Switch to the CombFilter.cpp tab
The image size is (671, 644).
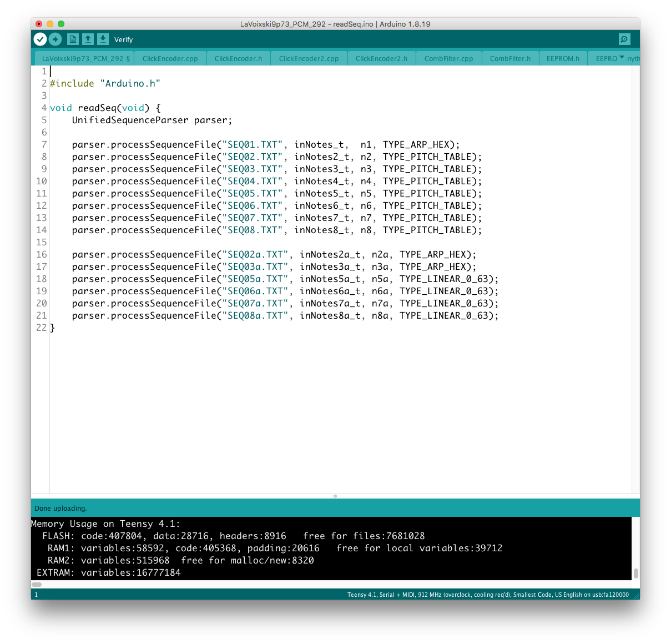click(448, 58)
